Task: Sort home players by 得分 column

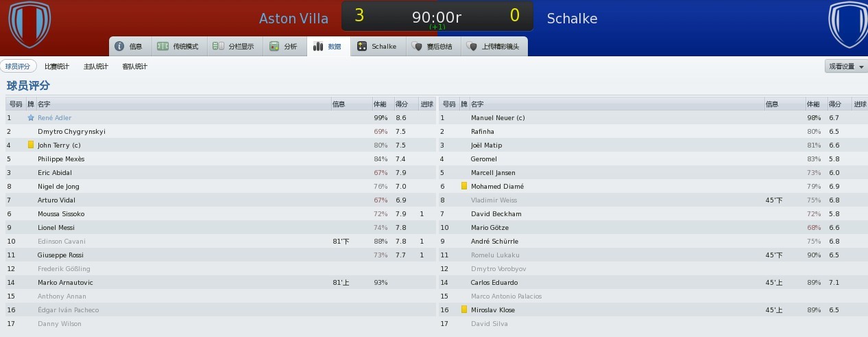Action: pyautogui.click(x=402, y=104)
